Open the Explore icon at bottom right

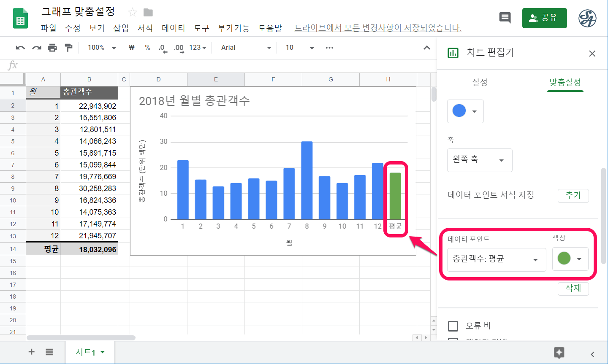pos(559,353)
